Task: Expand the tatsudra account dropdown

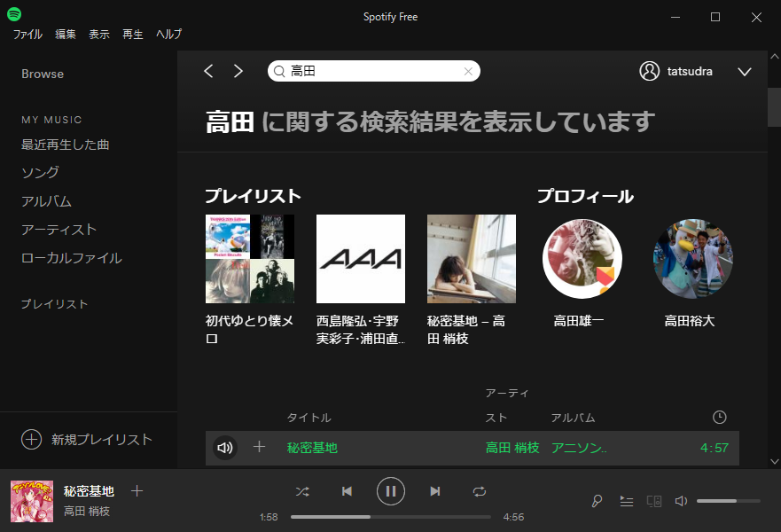Action: (x=744, y=72)
